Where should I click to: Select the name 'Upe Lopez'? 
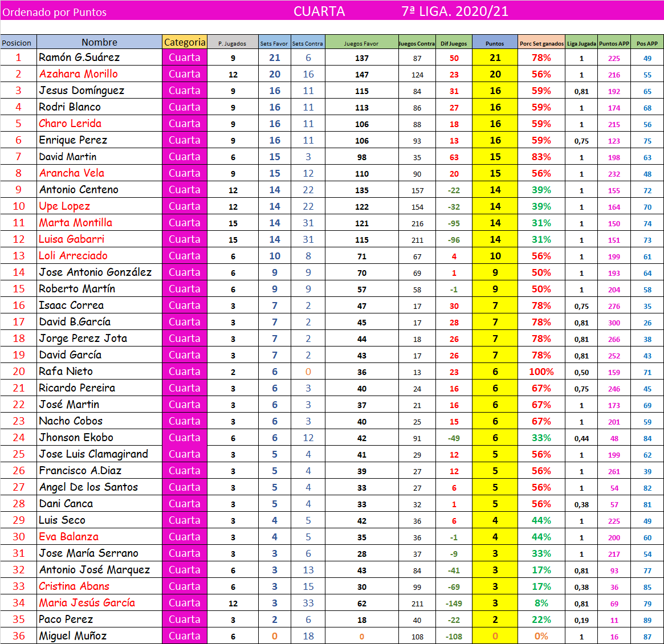64,206
